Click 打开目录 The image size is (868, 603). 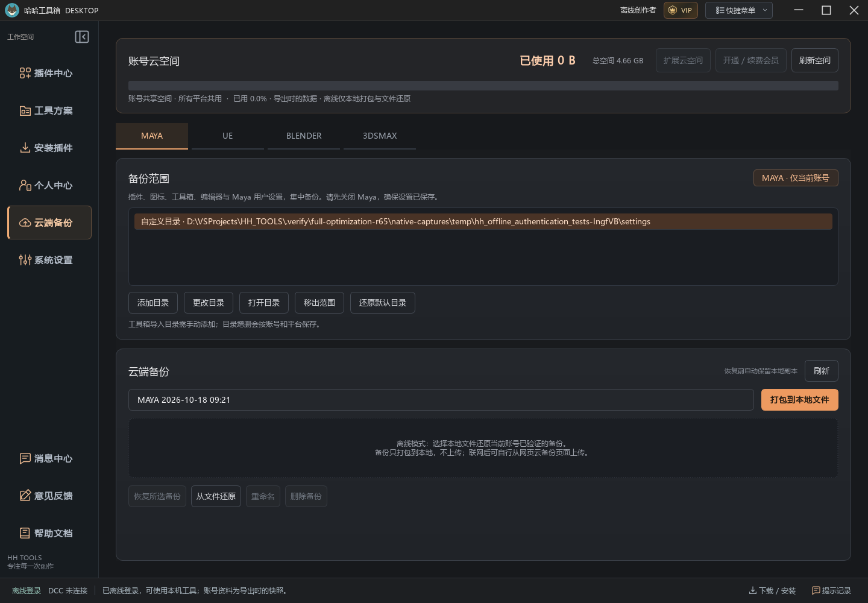[264, 303]
